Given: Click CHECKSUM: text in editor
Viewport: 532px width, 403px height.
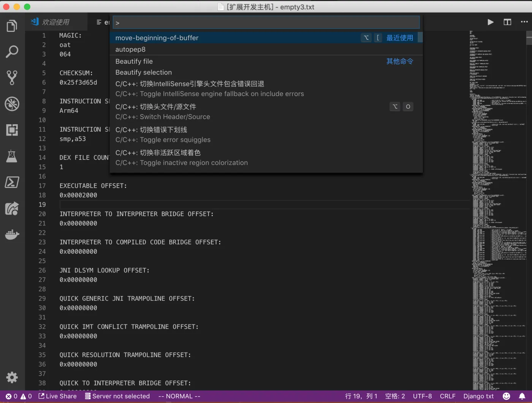Looking at the screenshot, I should pyautogui.click(x=76, y=73).
